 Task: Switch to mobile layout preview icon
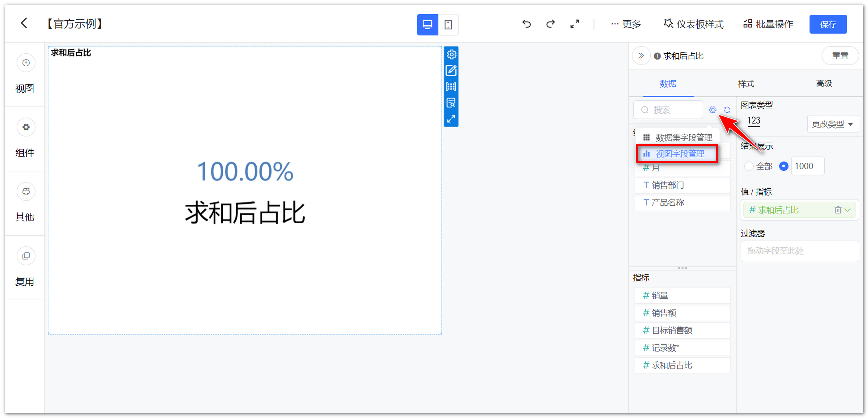[x=448, y=25]
